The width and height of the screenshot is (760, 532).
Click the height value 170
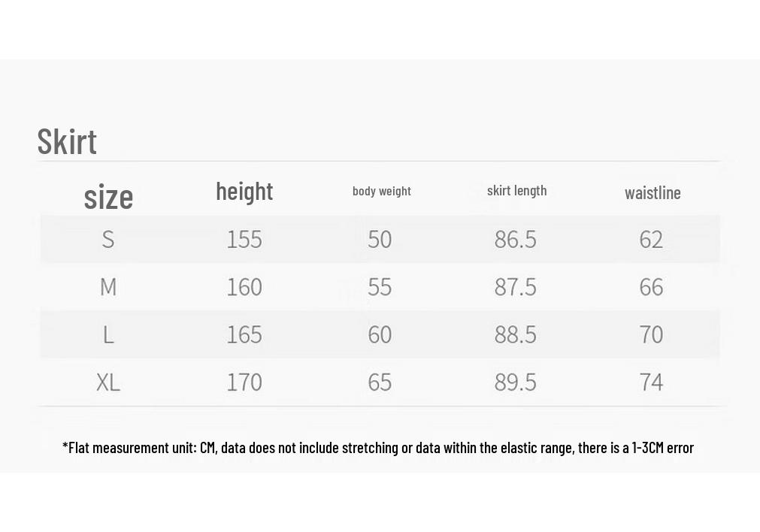click(244, 382)
